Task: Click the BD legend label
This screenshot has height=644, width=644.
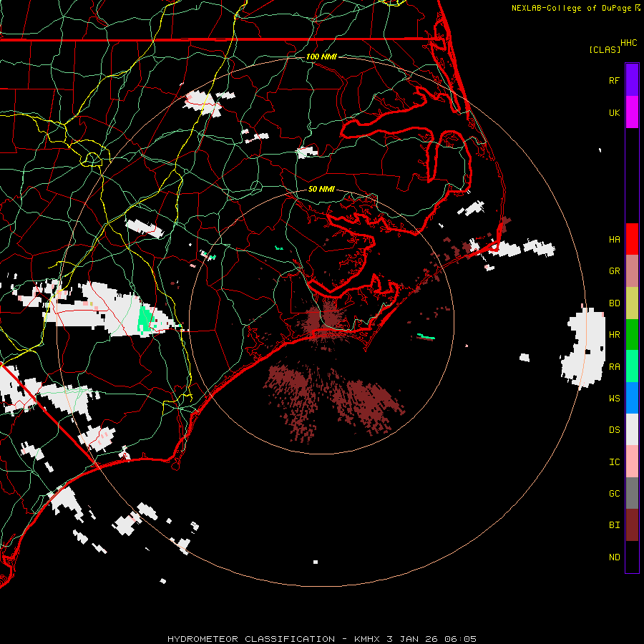Action: [x=614, y=303]
